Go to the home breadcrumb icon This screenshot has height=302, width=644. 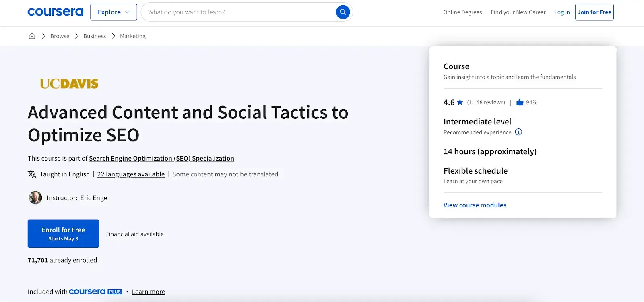point(32,36)
